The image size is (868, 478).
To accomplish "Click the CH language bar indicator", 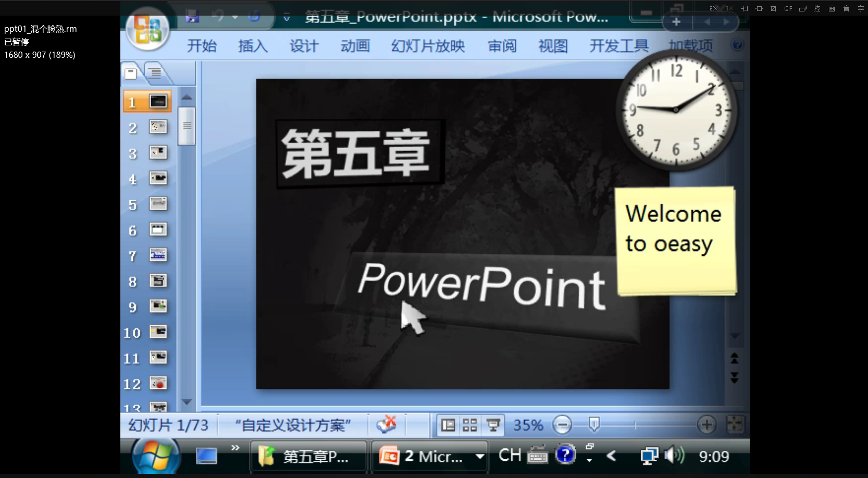I will pyautogui.click(x=510, y=455).
